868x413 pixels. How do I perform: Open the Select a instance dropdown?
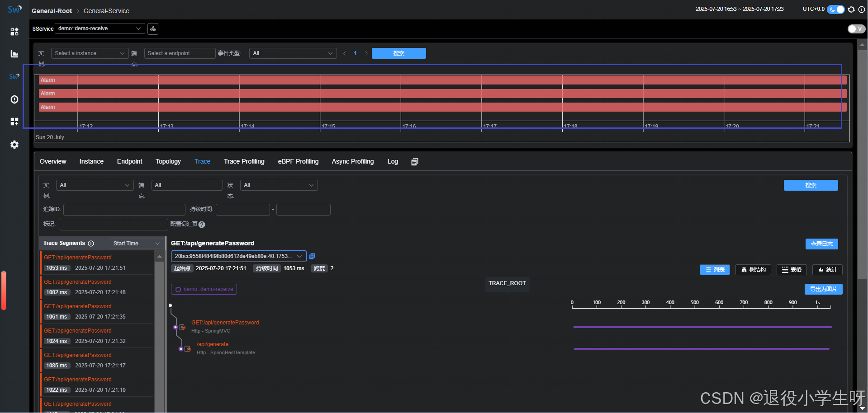coord(90,53)
